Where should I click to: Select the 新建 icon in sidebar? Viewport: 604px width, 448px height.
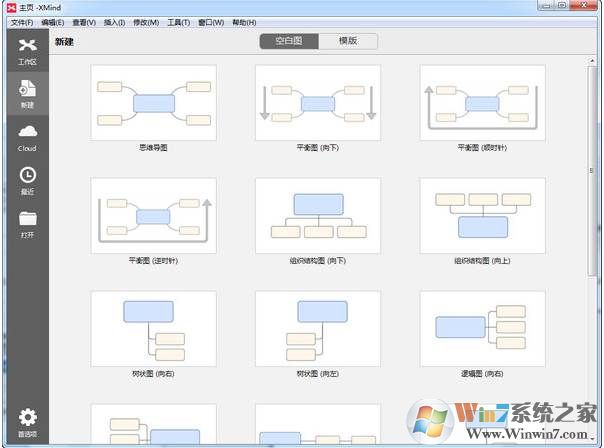pos(27,91)
